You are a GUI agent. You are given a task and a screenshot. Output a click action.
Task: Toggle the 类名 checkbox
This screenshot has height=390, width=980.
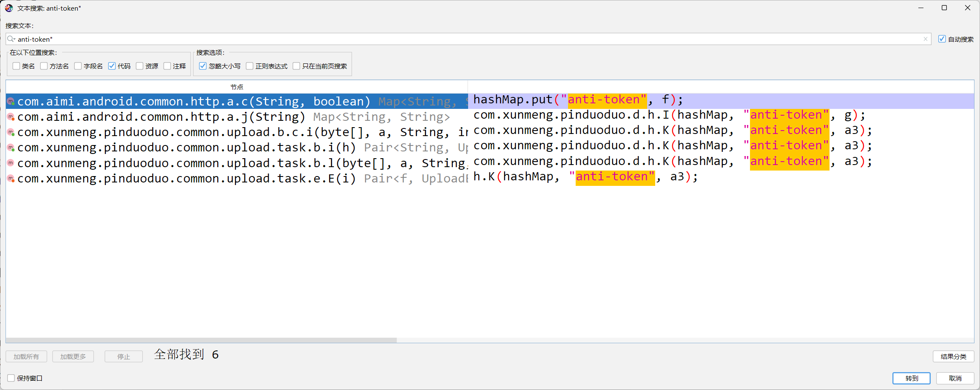(16, 66)
